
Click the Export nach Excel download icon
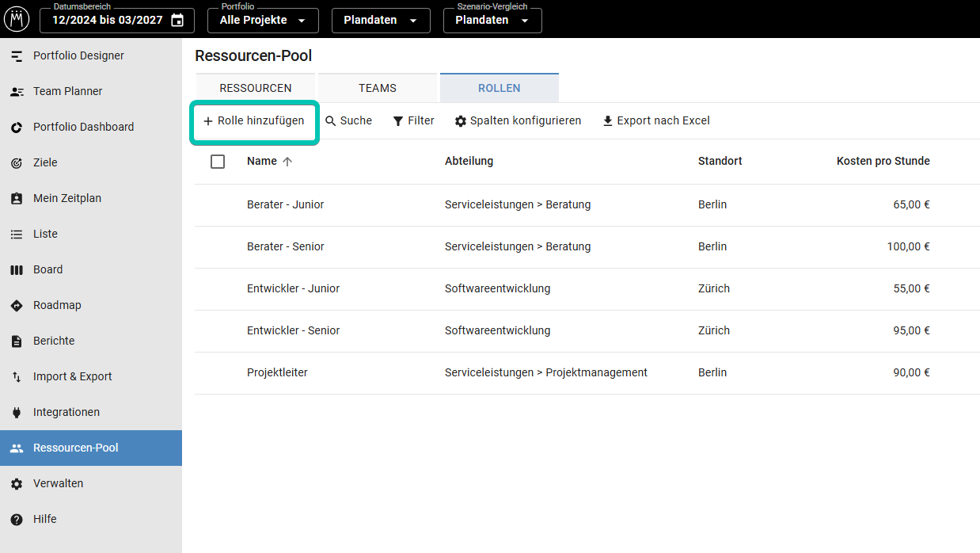(x=608, y=121)
